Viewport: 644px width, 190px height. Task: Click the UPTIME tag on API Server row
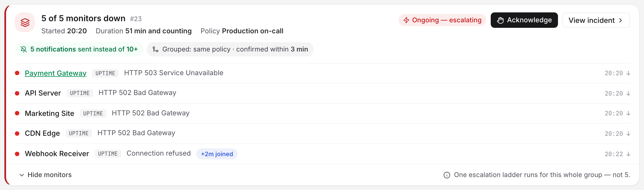click(x=80, y=93)
